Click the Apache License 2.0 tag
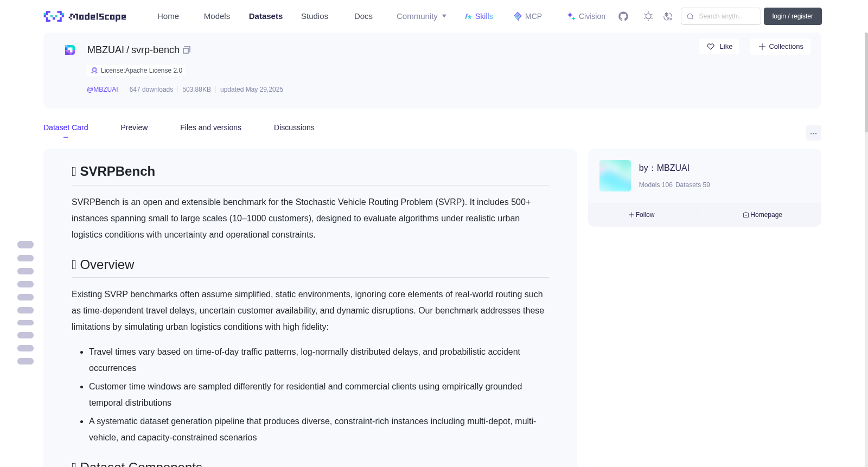The width and height of the screenshot is (868, 467). coord(136,71)
